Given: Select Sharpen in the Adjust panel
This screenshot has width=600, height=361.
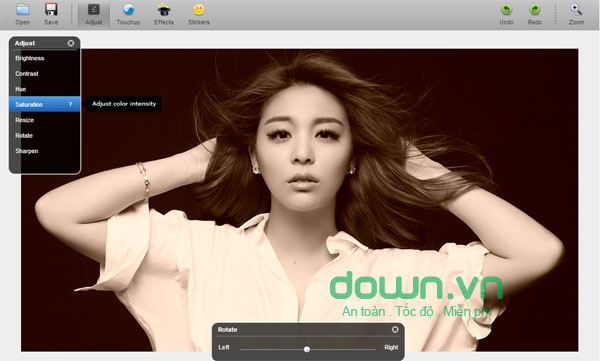Looking at the screenshot, I should (x=44, y=151).
